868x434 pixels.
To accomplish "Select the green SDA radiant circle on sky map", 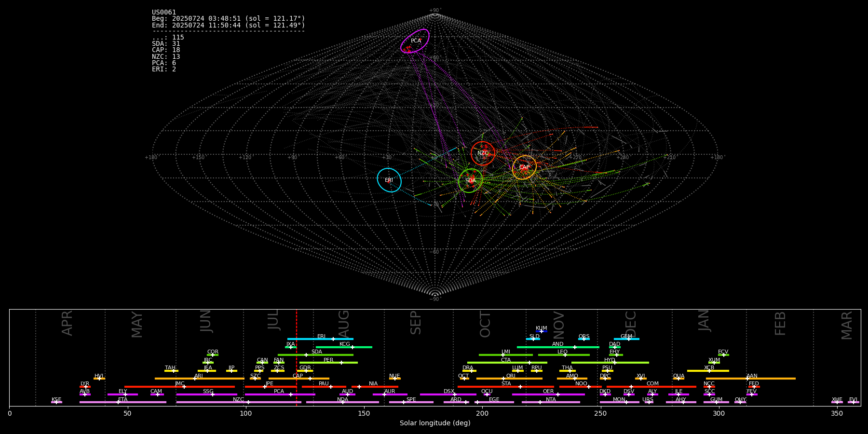I will pyautogui.click(x=471, y=180).
